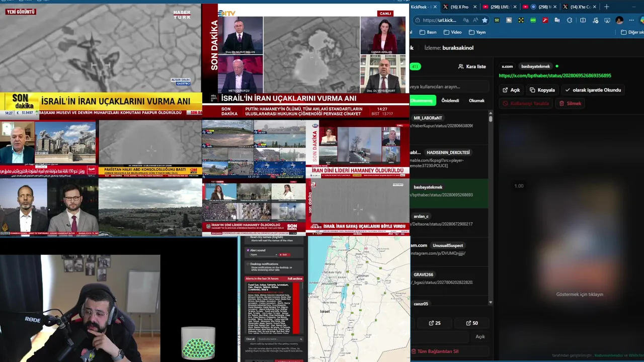Click the Search city name field
644x362 pixels.
[x=279, y=339]
